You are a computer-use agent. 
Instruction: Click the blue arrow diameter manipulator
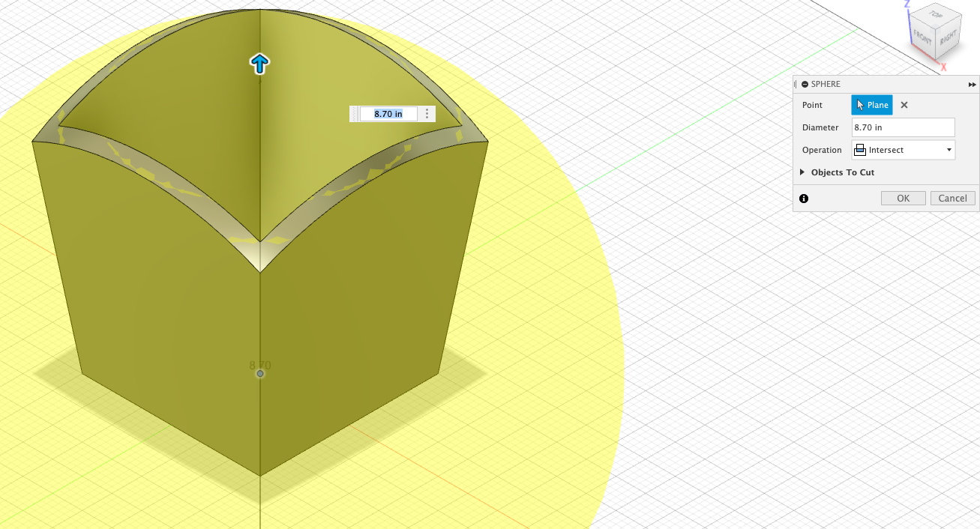click(259, 64)
